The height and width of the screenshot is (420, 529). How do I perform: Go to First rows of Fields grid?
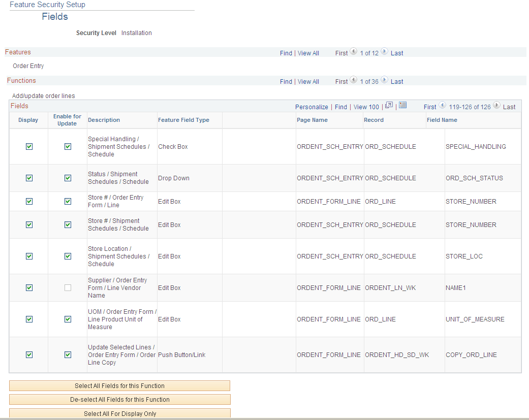430,107
